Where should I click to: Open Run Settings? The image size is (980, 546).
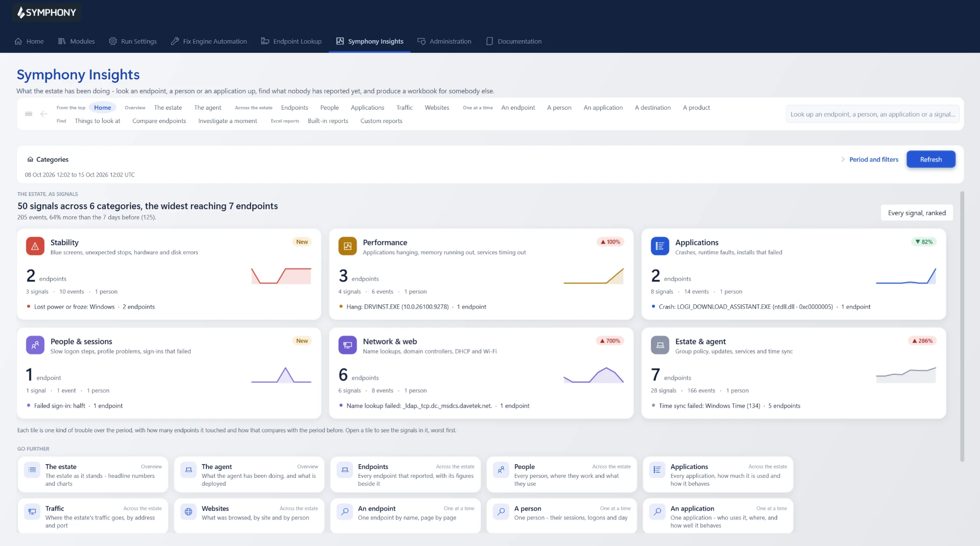click(x=133, y=42)
